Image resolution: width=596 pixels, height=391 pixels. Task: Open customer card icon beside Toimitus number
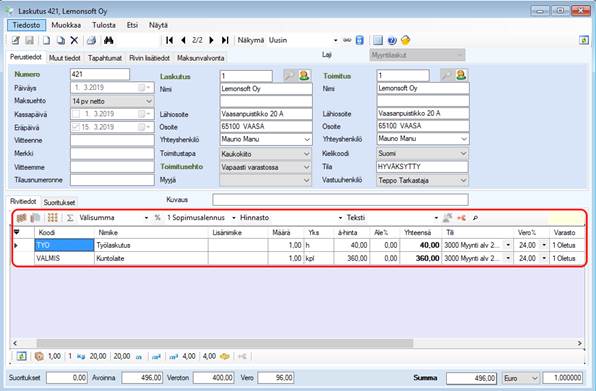pyautogui.click(x=461, y=75)
